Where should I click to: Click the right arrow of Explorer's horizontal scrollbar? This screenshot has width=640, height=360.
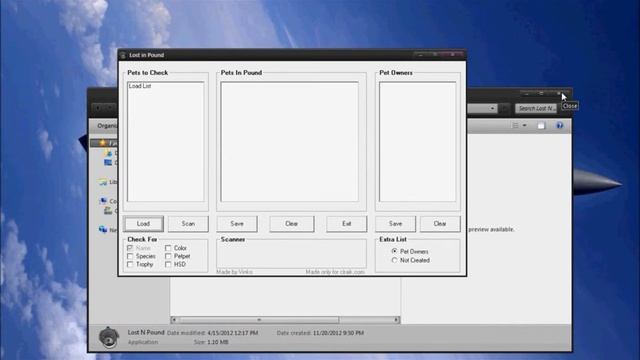396,320
